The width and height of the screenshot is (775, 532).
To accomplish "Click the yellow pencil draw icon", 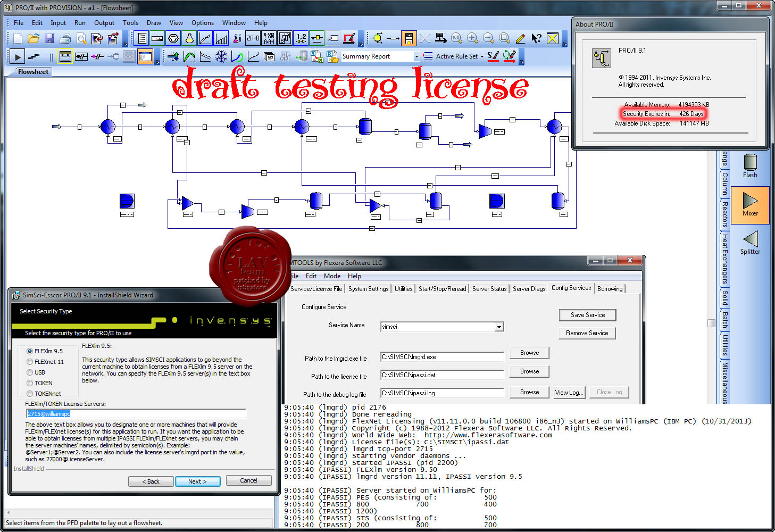I will 520,38.
